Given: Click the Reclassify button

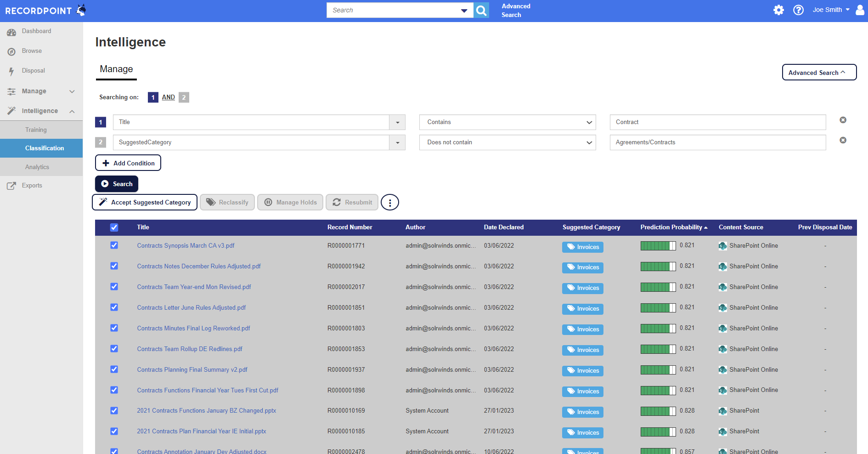Looking at the screenshot, I should [227, 202].
